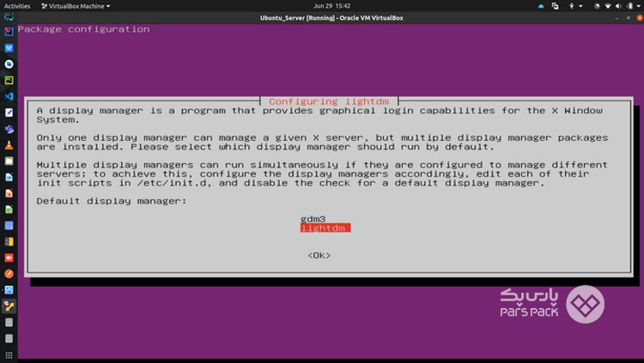
Task: Open the red screen recorder dock icon
Action: (9, 257)
